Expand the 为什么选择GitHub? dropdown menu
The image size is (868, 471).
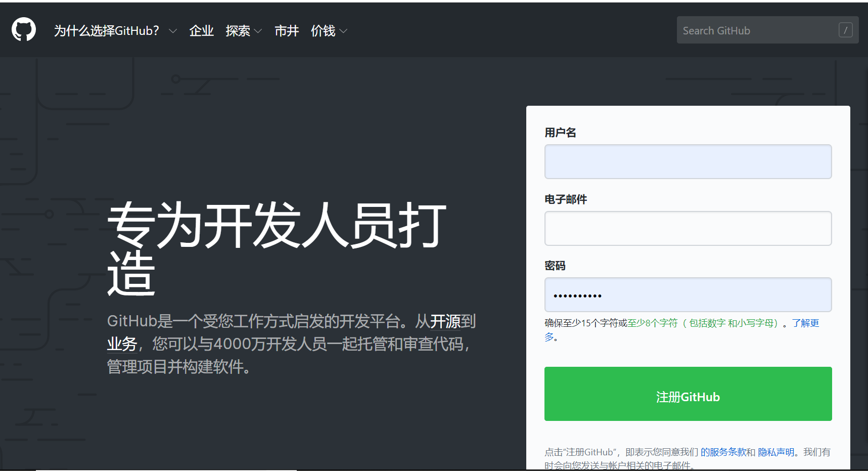tap(115, 31)
